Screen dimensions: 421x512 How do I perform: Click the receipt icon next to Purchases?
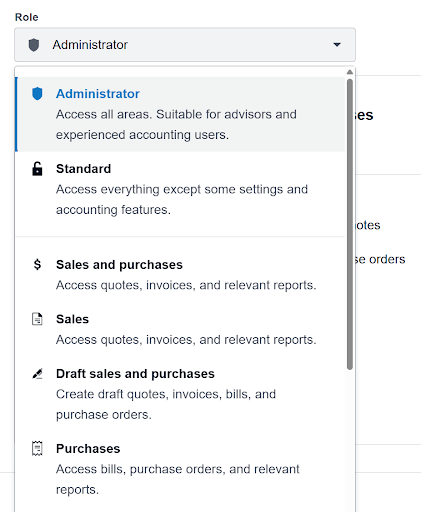[37, 448]
